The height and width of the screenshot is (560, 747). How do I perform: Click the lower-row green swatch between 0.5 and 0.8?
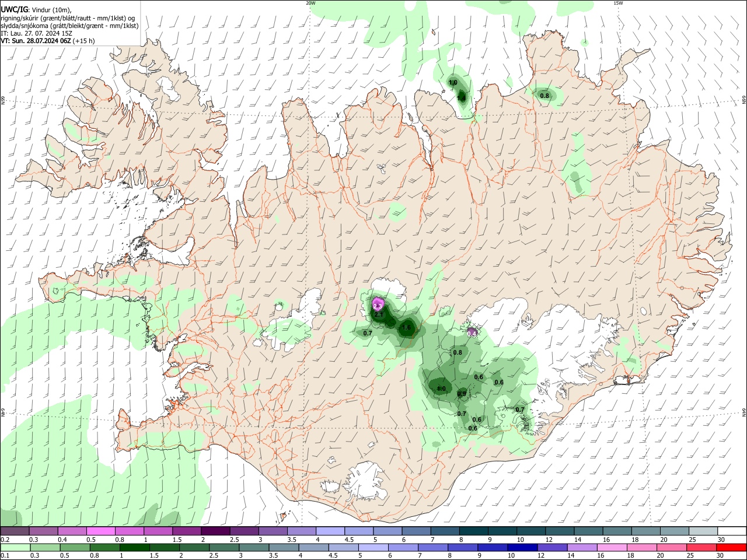click(x=75, y=547)
